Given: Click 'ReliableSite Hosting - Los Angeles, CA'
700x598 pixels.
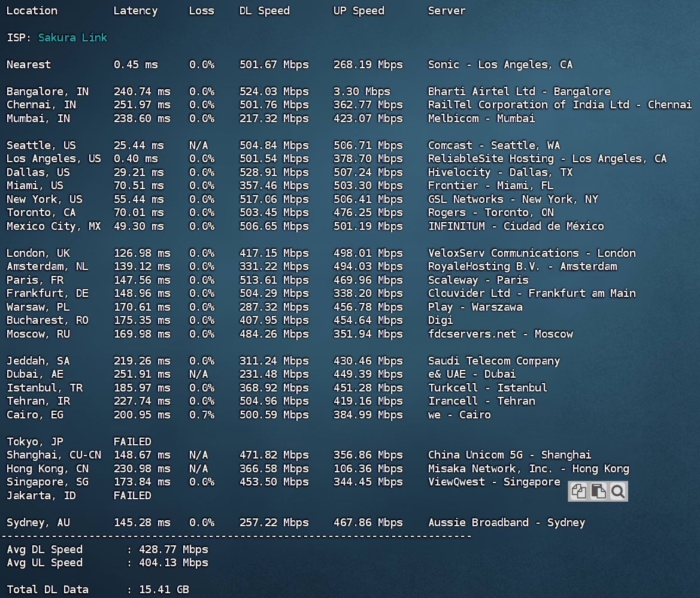Looking at the screenshot, I should [547, 159].
